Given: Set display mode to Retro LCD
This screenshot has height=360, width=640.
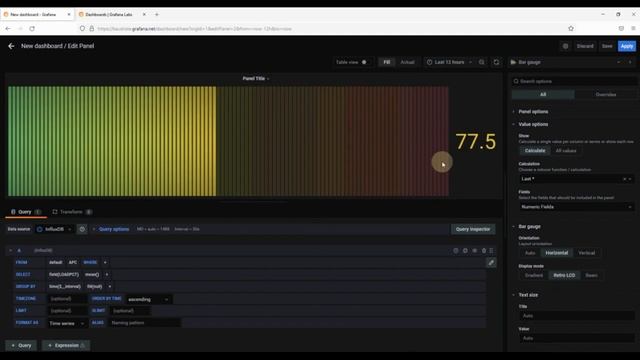Looking at the screenshot, I should [564, 276].
